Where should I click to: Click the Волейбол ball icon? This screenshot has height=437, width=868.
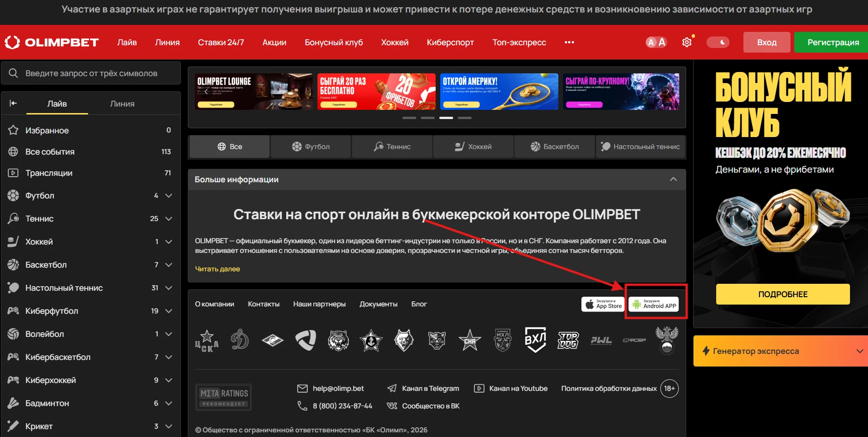13,334
